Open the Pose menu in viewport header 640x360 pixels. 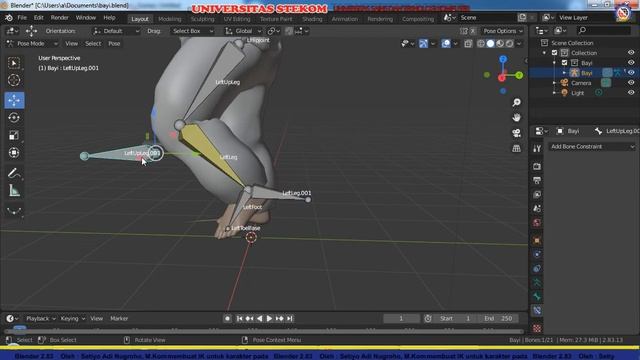[x=114, y=44]
